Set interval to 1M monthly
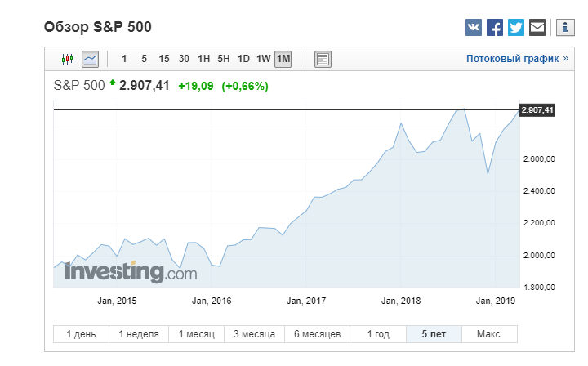The width and height of the screenshot is (588, 366). point(283,59)
